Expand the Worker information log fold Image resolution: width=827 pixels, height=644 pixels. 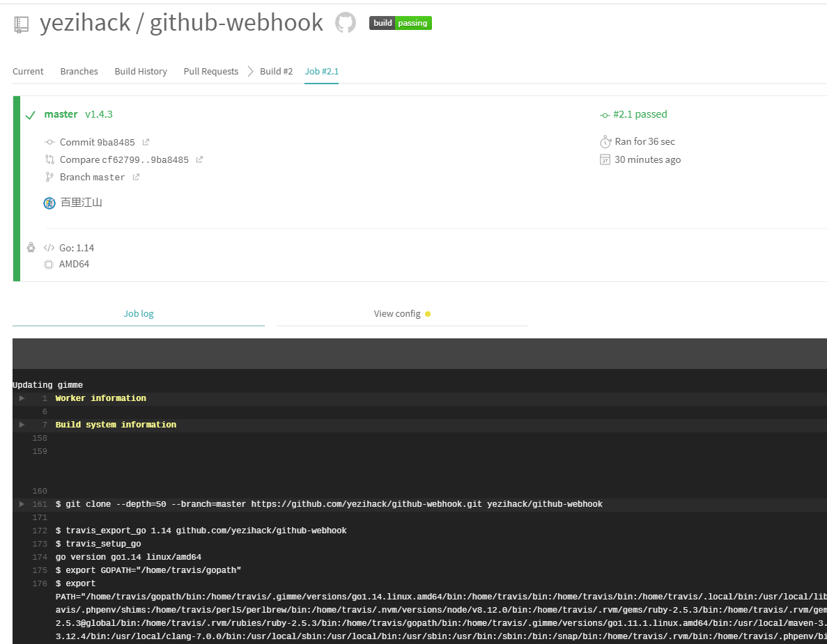[x=22, y=398]
